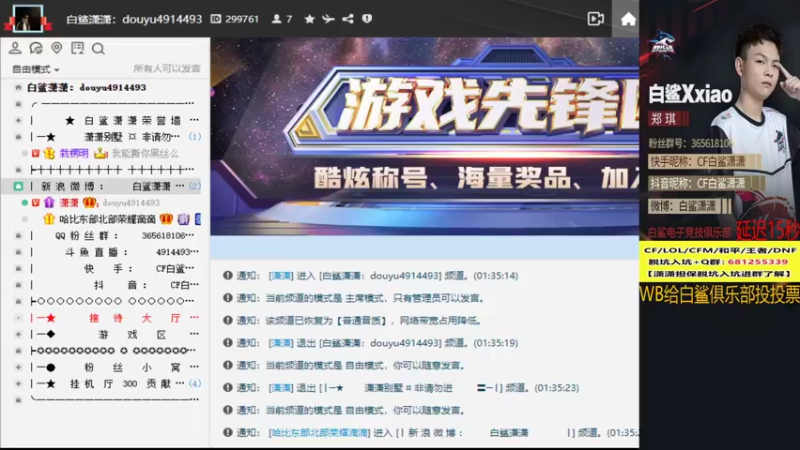The height and width of the screenshot is (450, 800).
Task: Select the 快手 channel row
Action: tap(112, 268)
